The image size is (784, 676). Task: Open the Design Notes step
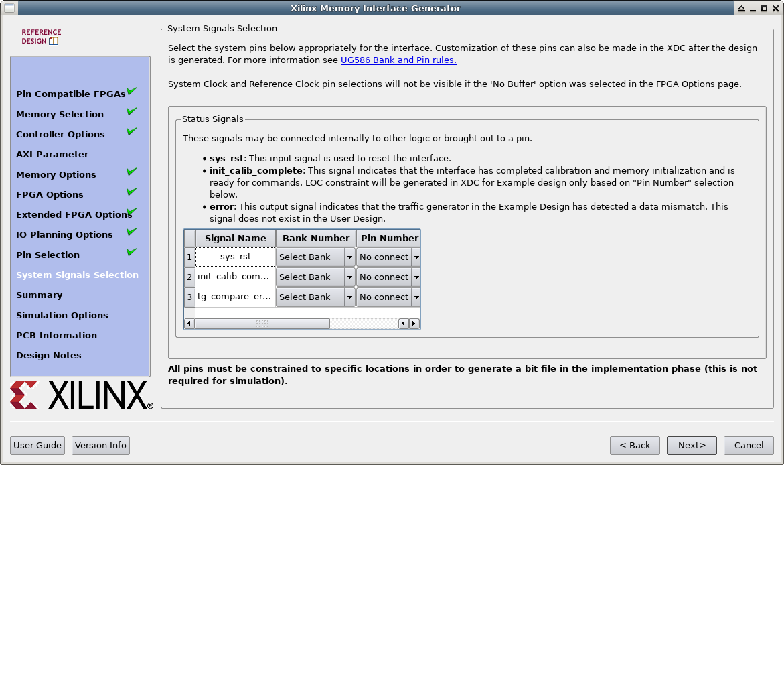point(48,355)
